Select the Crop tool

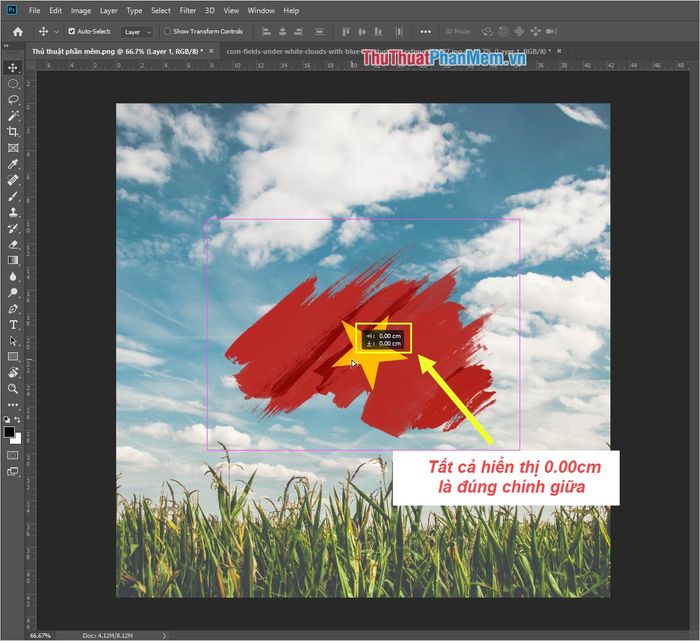pyautogui.click(x=12, y=132)
